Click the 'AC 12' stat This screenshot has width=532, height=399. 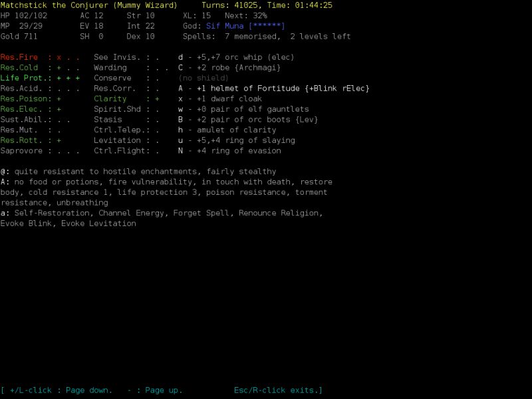click(92, 15)
